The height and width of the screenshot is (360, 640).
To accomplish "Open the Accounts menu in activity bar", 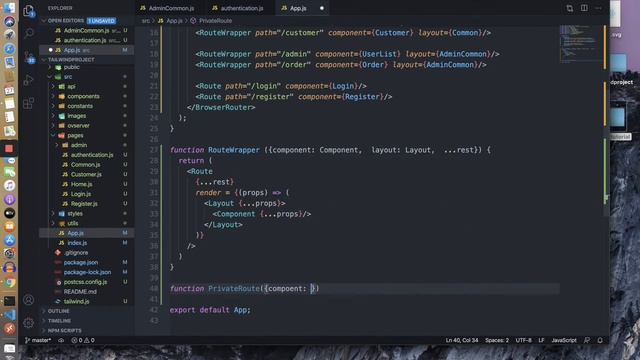I will (x=29, y=300).
